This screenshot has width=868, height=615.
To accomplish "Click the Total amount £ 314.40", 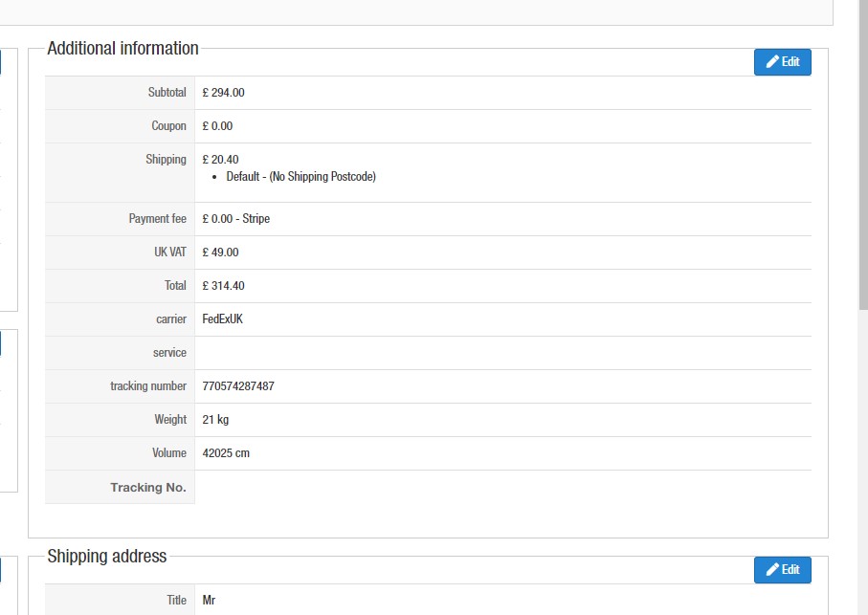I will (x=223, y=285).
